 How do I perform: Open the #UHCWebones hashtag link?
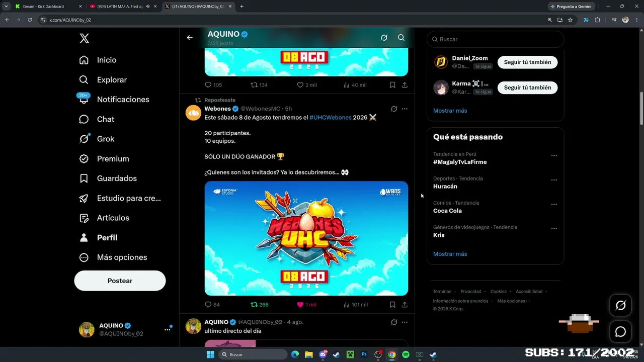pyautogui.click(x=330, y=118)
